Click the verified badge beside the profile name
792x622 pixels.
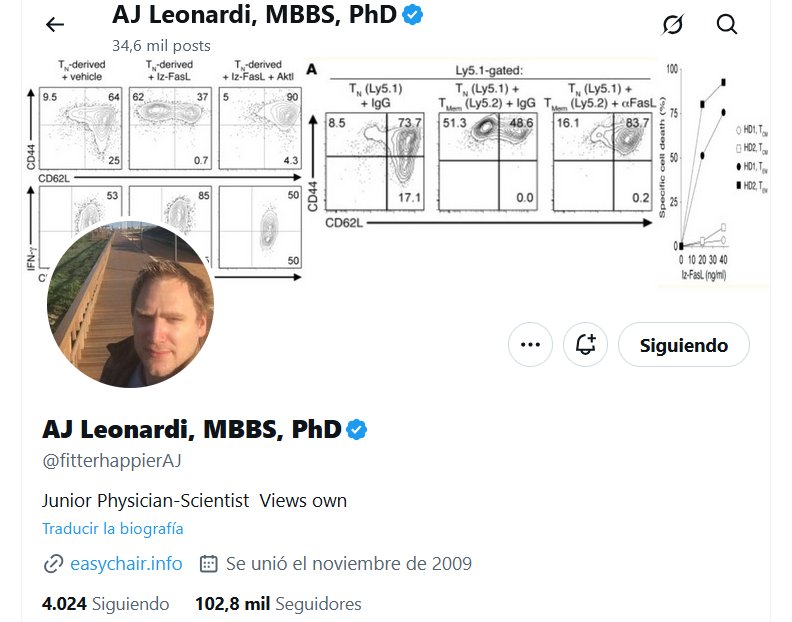point(357,430)
